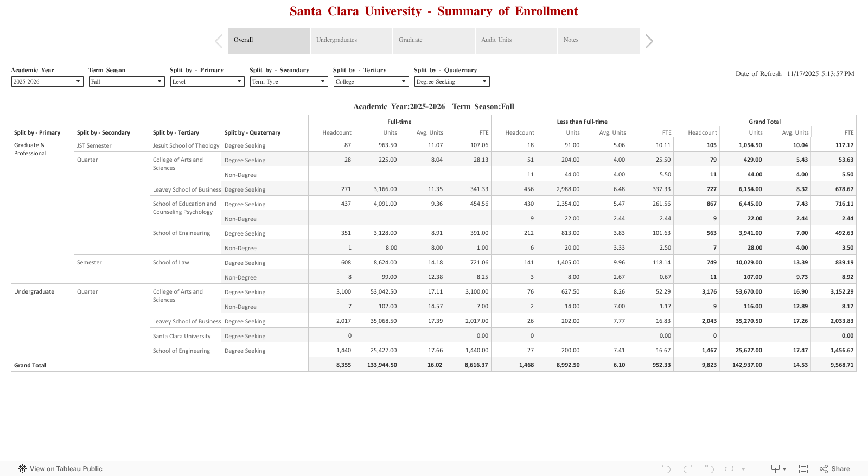Click the Redo icon in bottom toolbar
This screenshot has width=868, height=476.
[x=688, y=469]
